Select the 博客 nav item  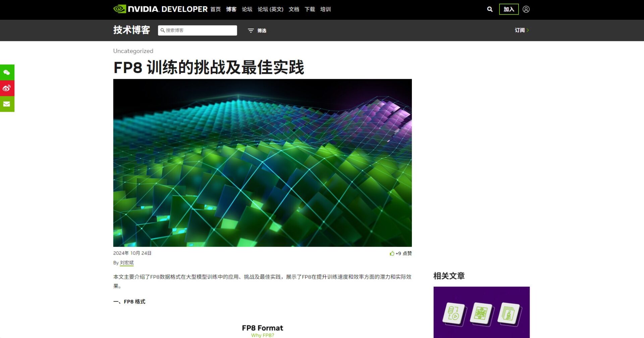(231, 9)
